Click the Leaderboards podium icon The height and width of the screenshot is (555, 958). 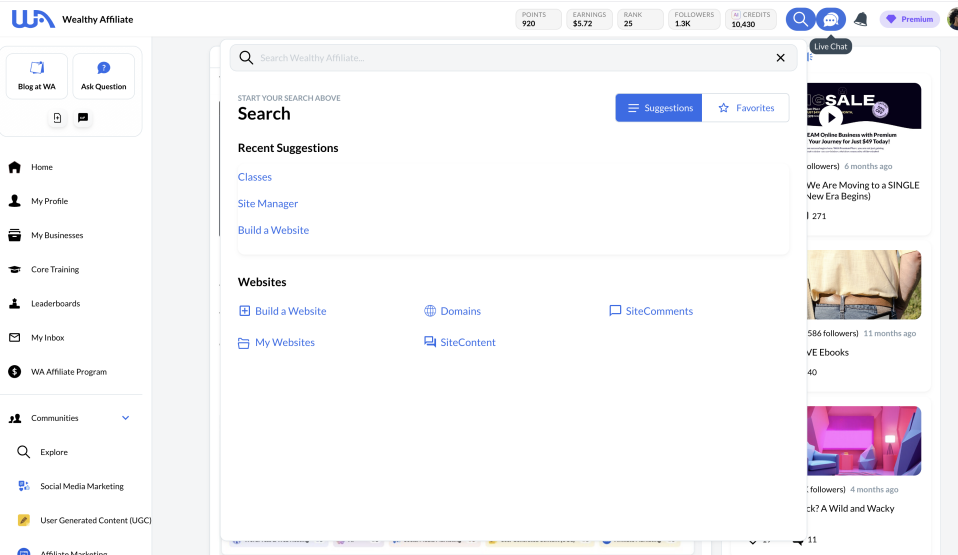point(15,304)
